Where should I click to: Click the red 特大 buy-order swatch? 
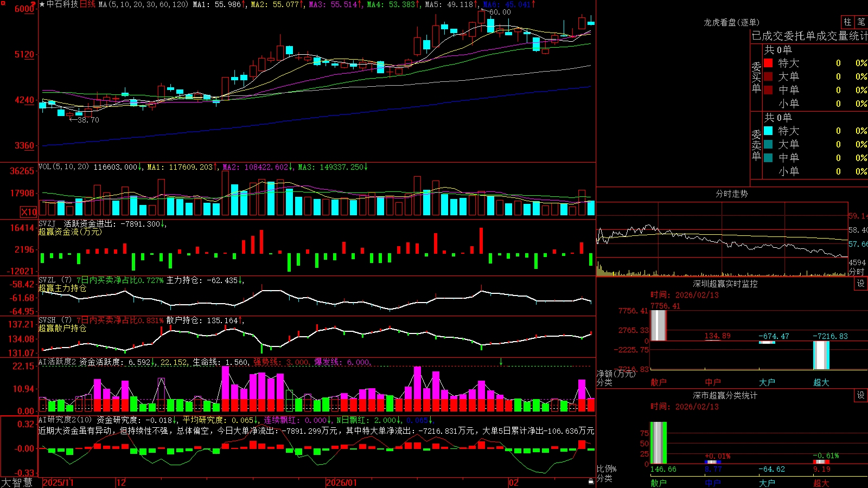pos(768,63)
